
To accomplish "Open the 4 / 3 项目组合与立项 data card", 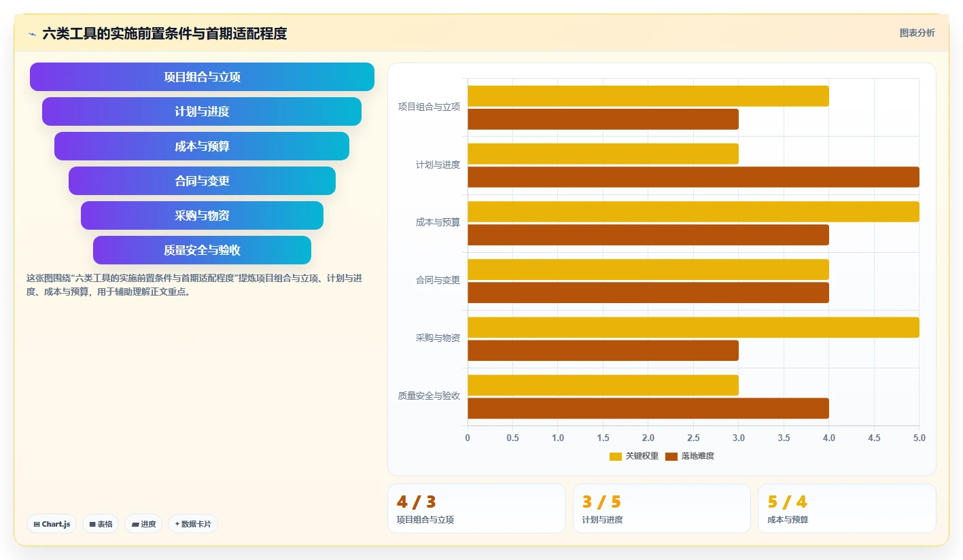I will 476,508.
